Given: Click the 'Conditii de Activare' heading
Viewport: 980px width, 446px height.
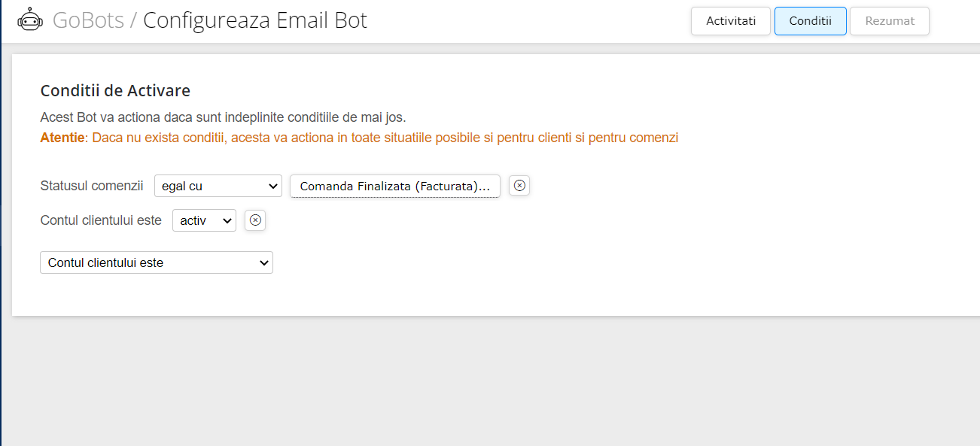Looking at the screenshot, I should [x=115, y=91].
